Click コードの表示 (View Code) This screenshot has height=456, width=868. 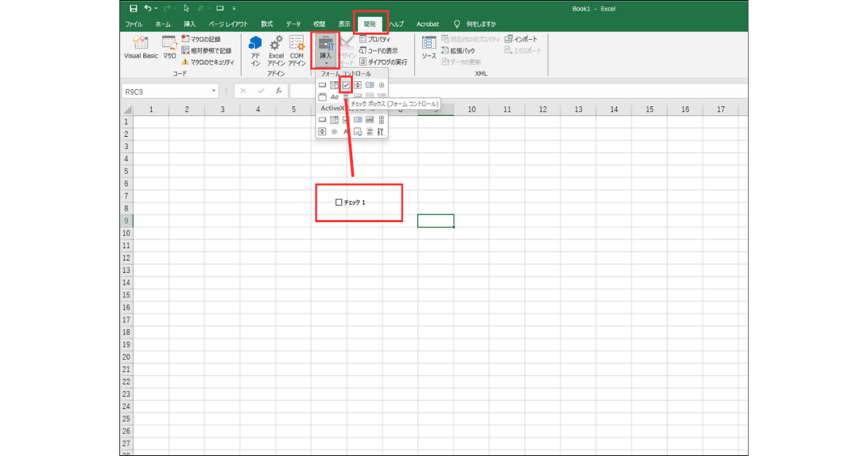point(378,51)
